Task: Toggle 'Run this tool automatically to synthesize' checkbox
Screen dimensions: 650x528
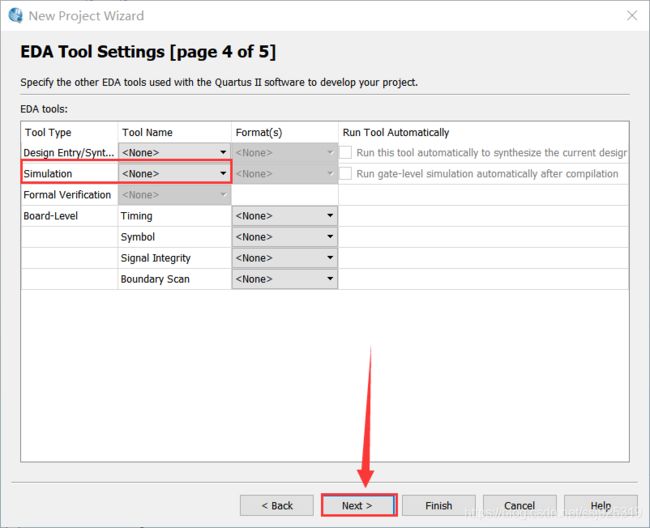Action: 346,153
